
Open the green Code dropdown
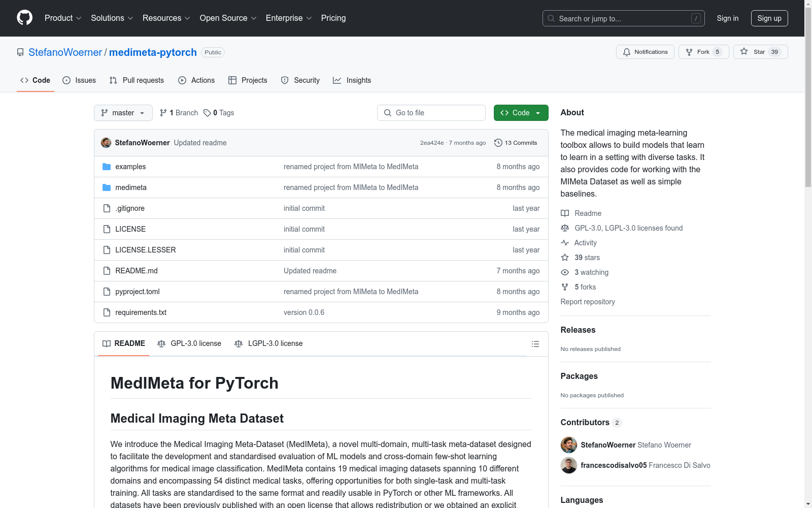[x=521, y=113]
